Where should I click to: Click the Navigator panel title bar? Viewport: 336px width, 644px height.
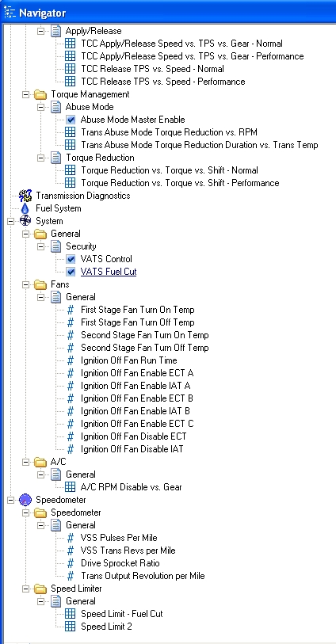tap(168, 13)
